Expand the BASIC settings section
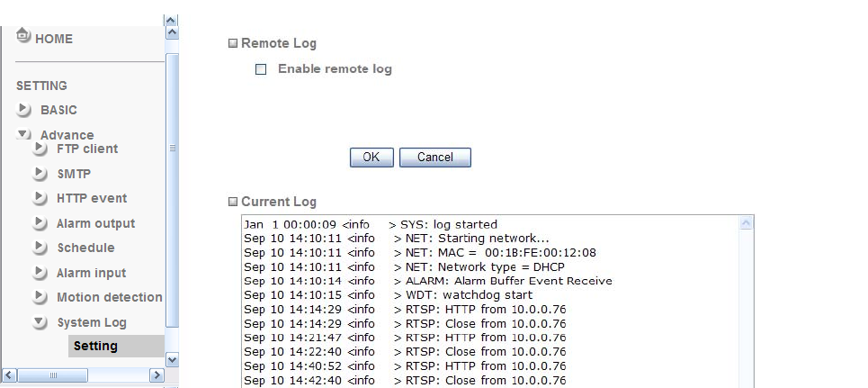The height and width of the screenshot is (388, 868). (24, 110)
